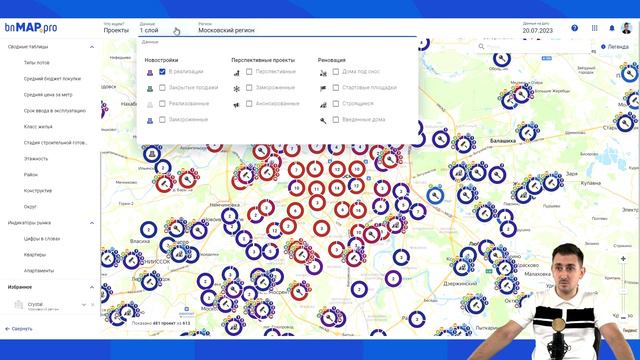640x360 pixels.
Task: Click the map zoom slider track
Action: click(x=623, y=288)
